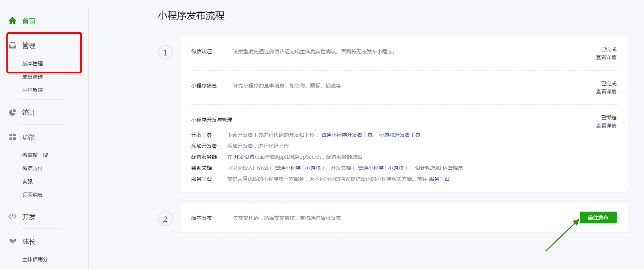Image resolution: width=644 pixels, height=269 pixels.
Task: Select 用户反馈 sidebar item
Action: (33, 90)
